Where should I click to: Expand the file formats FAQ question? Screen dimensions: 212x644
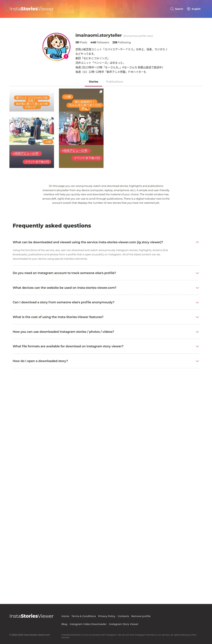click(197, 346)
